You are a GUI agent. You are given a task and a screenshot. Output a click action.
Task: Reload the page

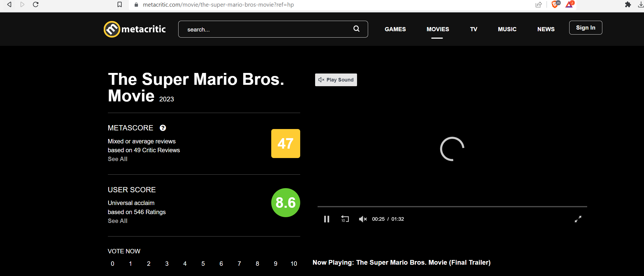tap(36, 4)
